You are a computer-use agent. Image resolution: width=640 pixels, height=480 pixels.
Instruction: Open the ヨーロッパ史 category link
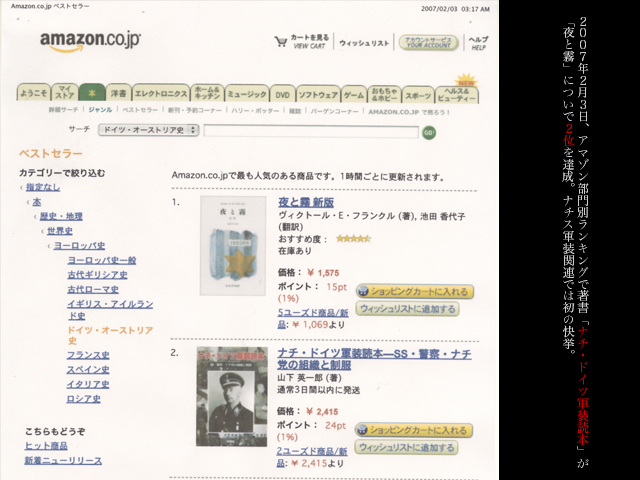click(79, 245)
